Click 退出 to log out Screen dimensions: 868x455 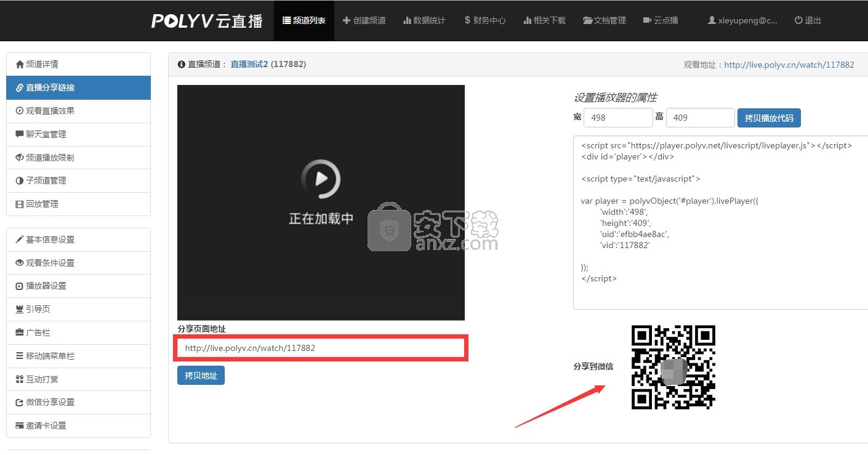[808, 20]
